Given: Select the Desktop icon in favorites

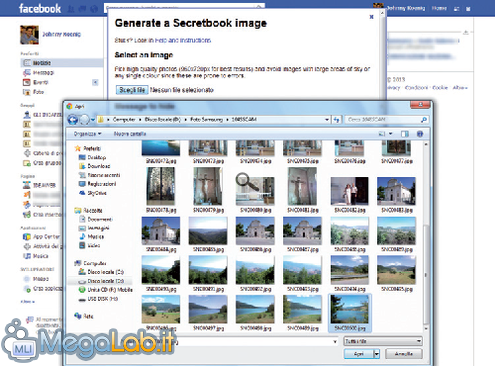Looking at the screenshot, I should [82, 157].
